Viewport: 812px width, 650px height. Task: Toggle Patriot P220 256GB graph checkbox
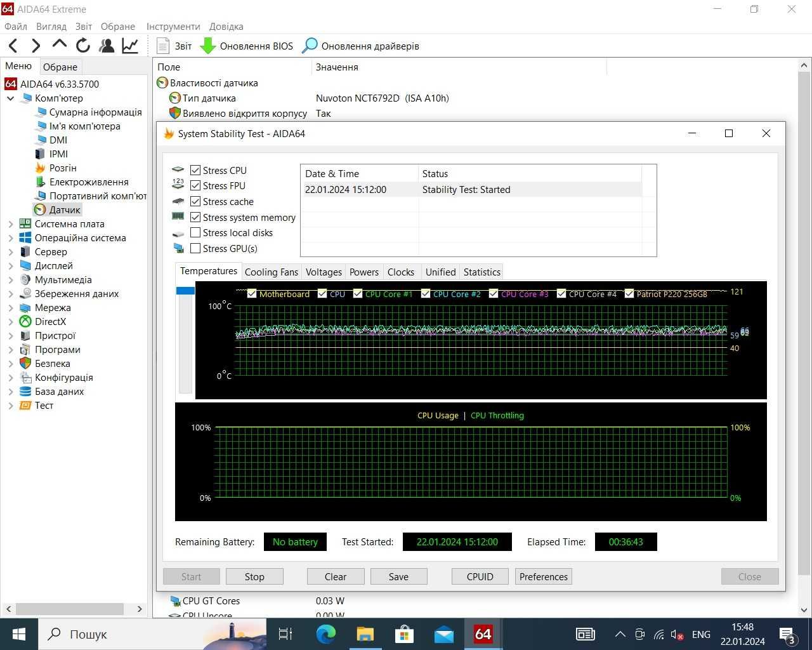[x=629, y=294]
